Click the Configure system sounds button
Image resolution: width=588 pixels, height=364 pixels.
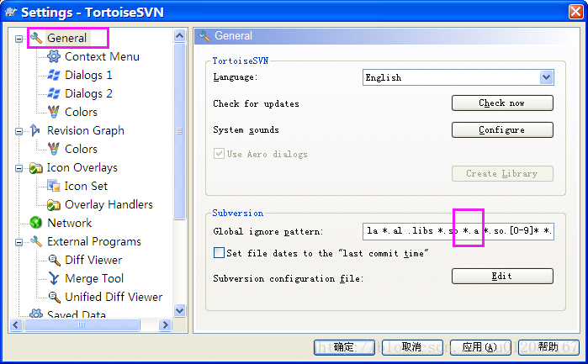pos(502,129)
